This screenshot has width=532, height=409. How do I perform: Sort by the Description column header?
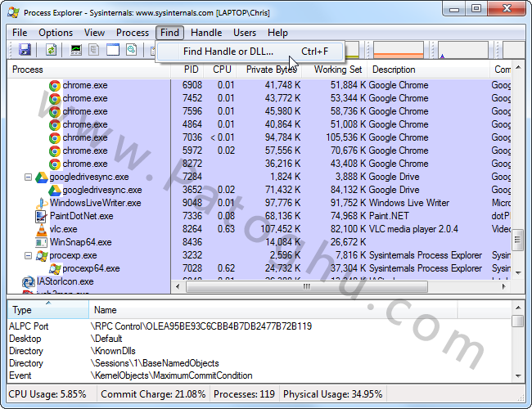(429, 70)
